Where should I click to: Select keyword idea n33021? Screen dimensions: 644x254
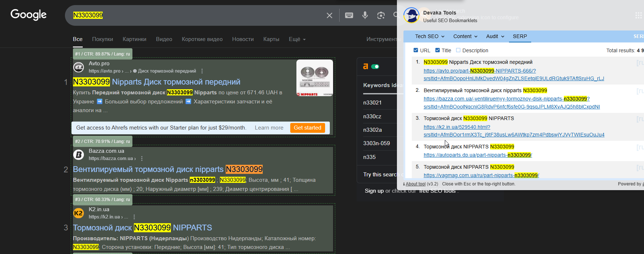(373, 103)
